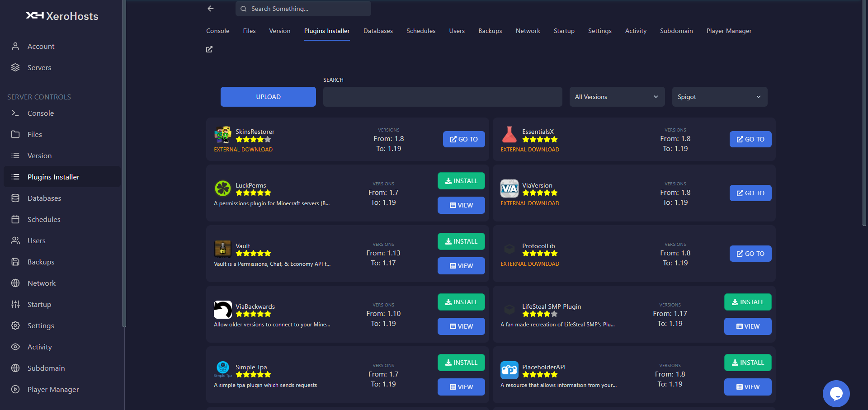Open the live chat bubble
Image resolution: width=868 pixels, height=410 pixels.
coord(836,394)
